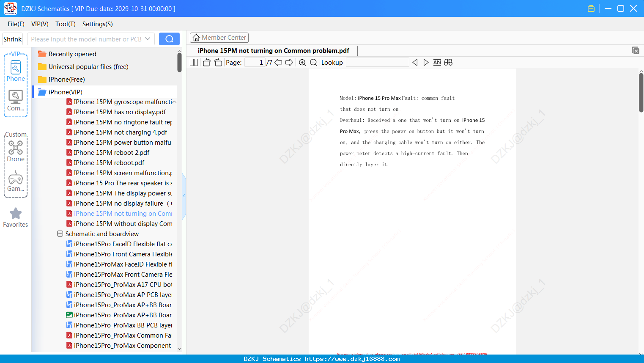Toggle two-page view icon in PDF toolbar
This screenshot has height=363, width=644.
point(194,63)
